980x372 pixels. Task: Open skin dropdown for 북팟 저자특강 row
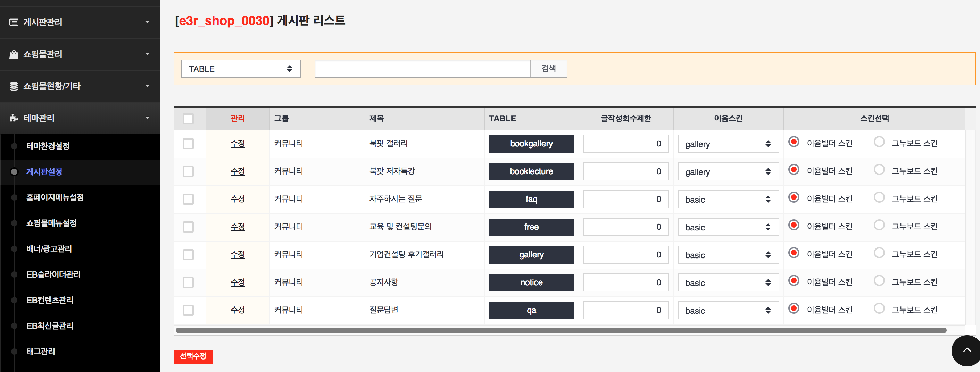click(728, 172)
